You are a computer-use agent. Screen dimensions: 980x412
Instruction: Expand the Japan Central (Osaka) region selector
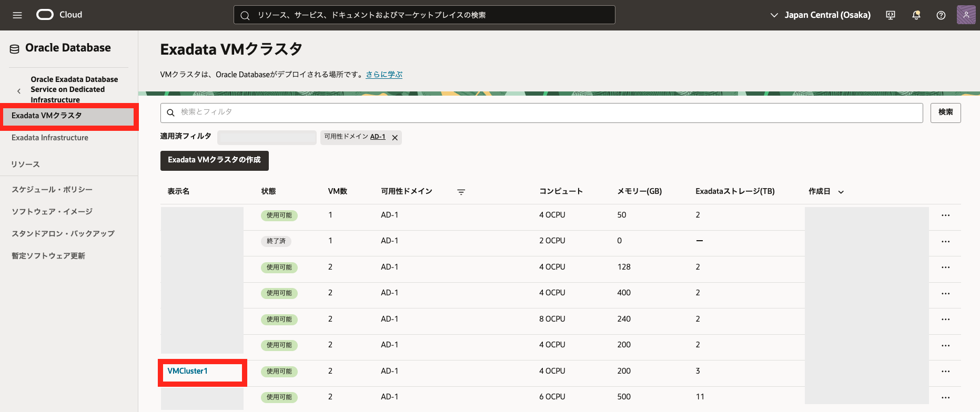[x=820, y=15]
